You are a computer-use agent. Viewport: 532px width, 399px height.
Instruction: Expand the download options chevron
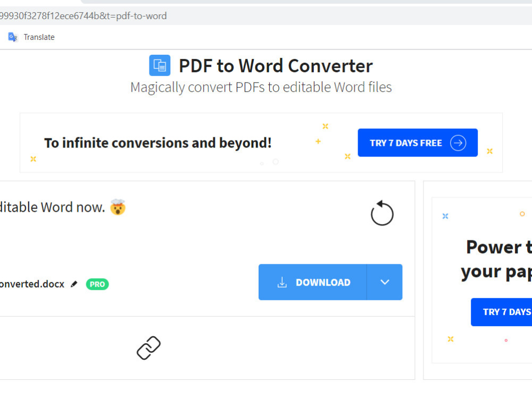(385, 282)
